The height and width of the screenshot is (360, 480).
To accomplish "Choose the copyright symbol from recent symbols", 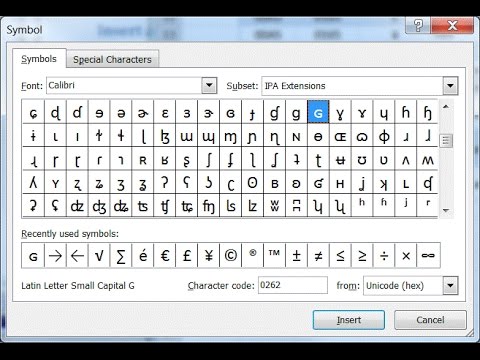I will [x=230, y=255].
